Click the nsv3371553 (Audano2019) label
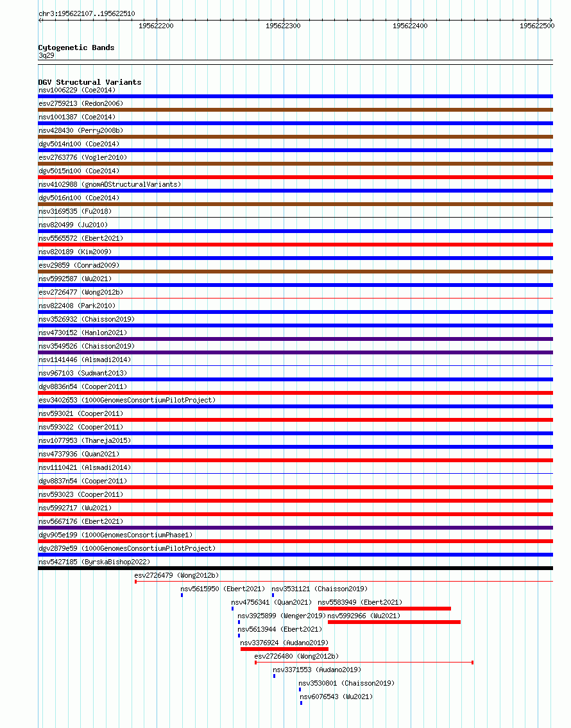The width and height of the screenshot is (571, 728). pos(317,669)
